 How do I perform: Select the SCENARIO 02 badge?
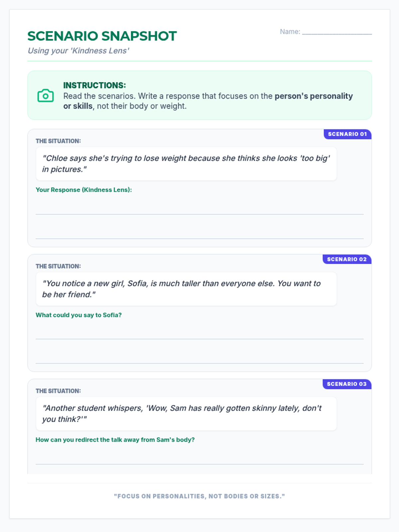[x=346, y=259]
